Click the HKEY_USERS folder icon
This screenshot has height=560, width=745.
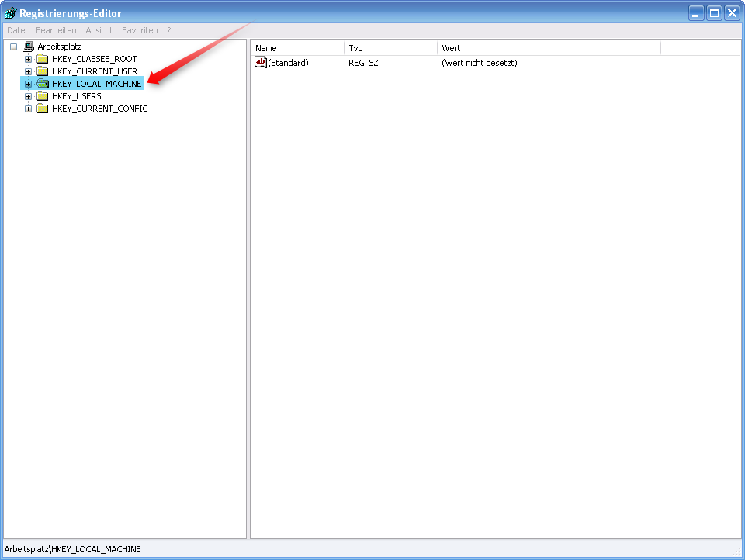point(43,95)
